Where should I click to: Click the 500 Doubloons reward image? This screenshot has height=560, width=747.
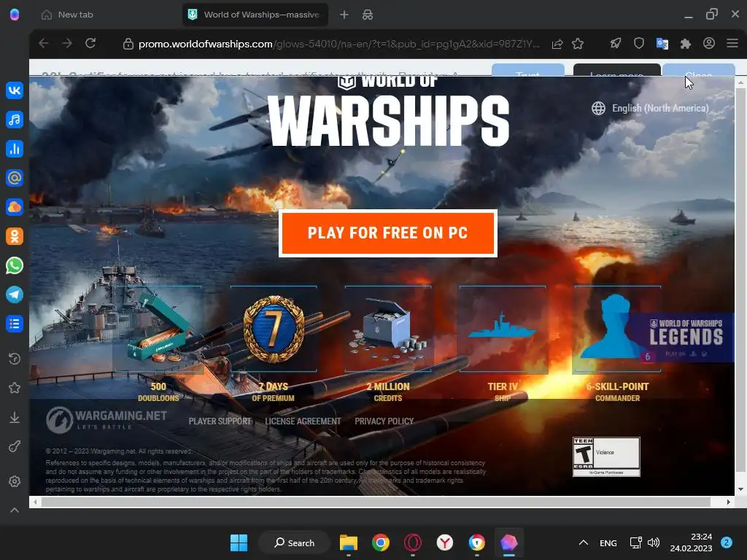[x=158, y=329]
